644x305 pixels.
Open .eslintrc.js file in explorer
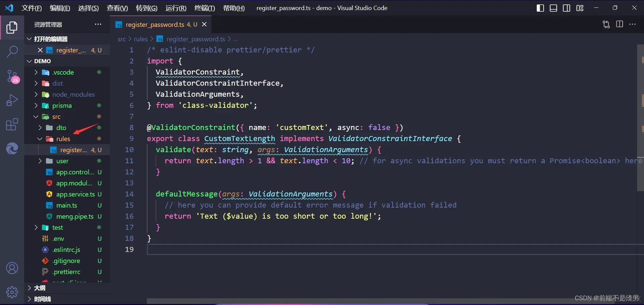[67, 250]
